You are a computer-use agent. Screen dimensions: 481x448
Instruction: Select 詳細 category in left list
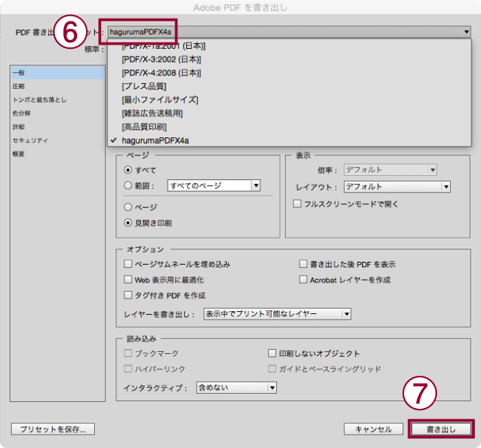(x=58, y=126)
